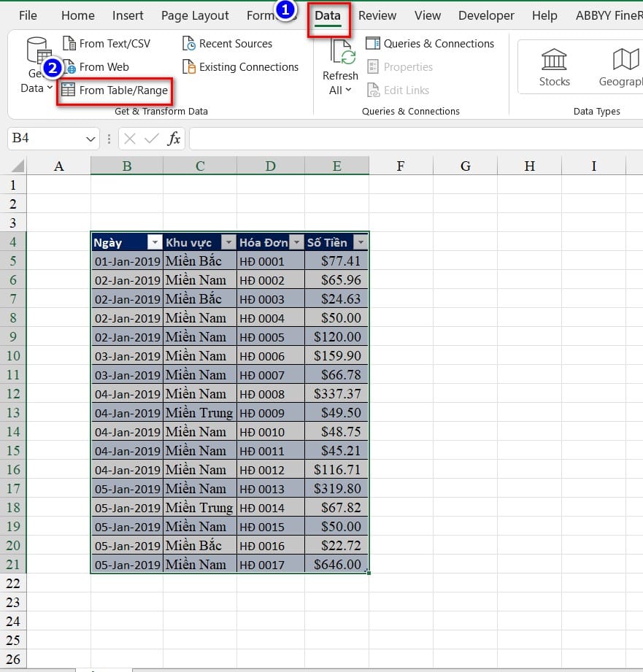Click the From Text/CSV icon

[69, 44]
